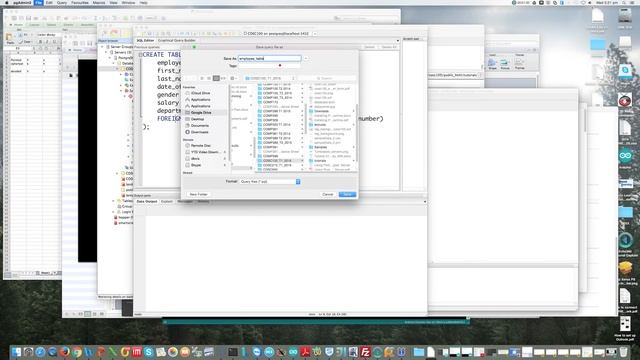
Task: Open the folder path dropdown
Action: pos(270,78)
